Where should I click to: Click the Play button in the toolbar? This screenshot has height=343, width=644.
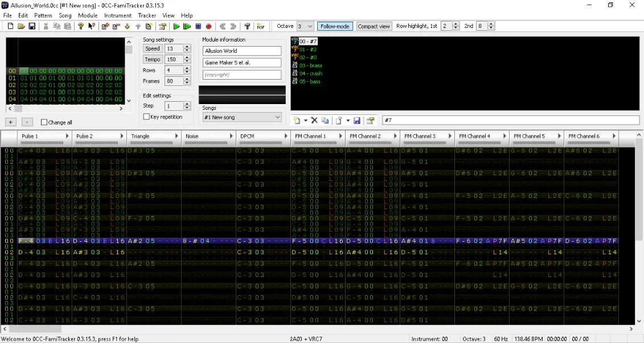[x=177, y=26]
